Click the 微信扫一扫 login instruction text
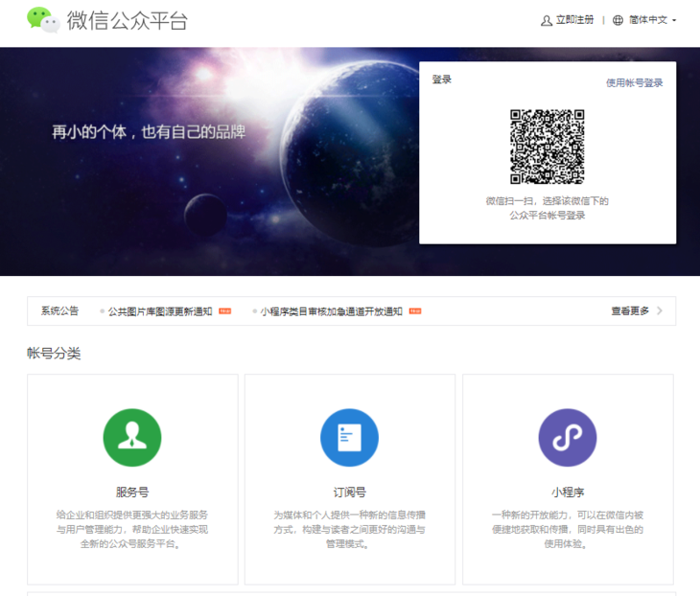 [x=548, y=208]
